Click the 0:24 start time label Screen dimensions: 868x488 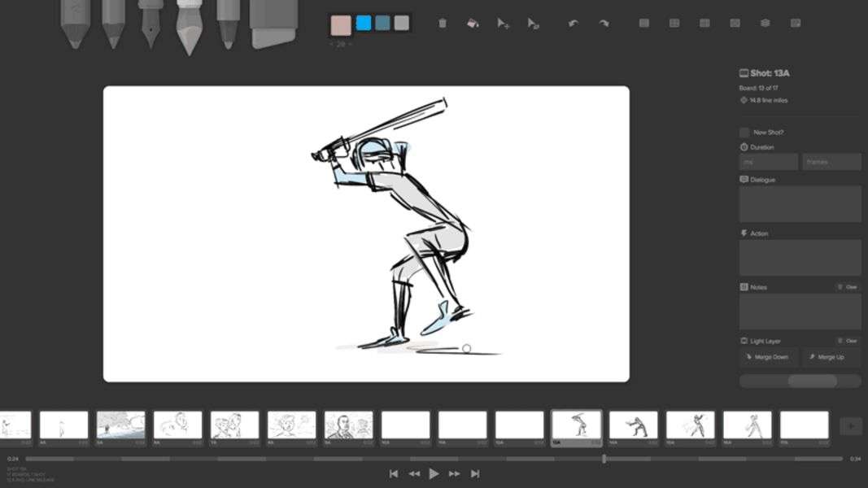[13, 459]
